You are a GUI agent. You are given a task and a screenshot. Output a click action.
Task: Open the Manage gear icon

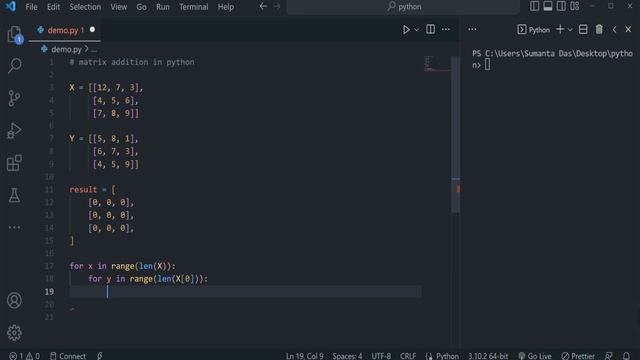tap(14, 333)
